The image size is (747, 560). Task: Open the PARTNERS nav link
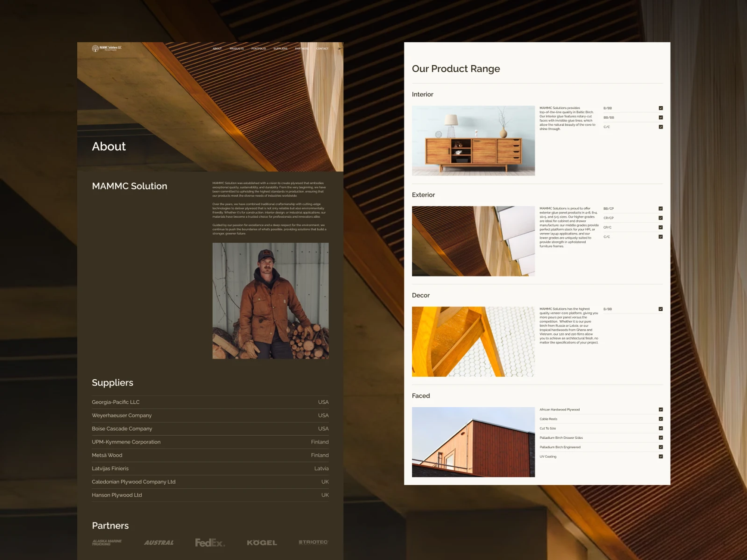point(302,49)
